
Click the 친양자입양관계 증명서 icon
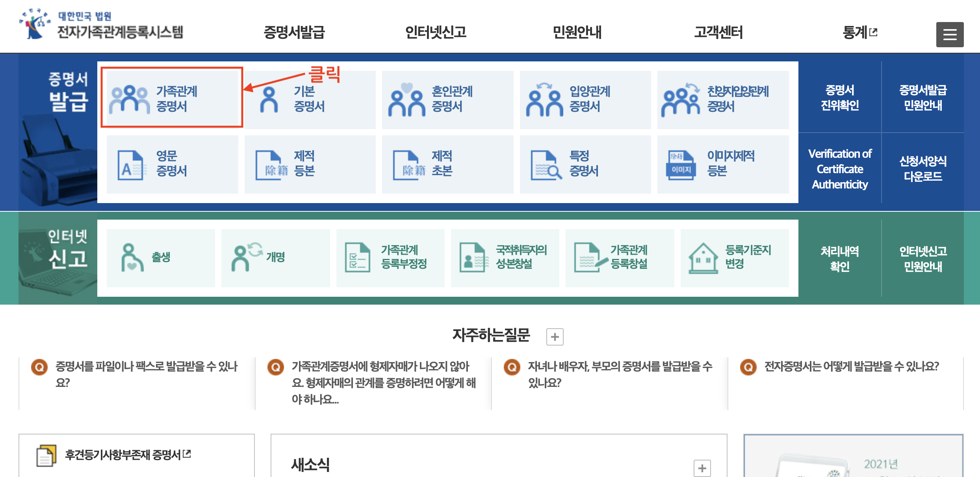[x=681, y=100]
